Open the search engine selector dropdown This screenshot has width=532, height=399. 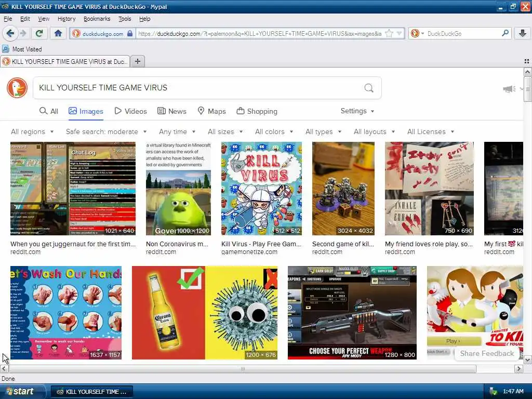click(417, 34)
